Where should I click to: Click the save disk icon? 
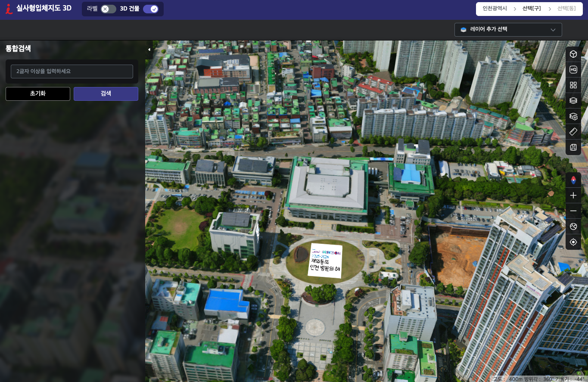573,147
